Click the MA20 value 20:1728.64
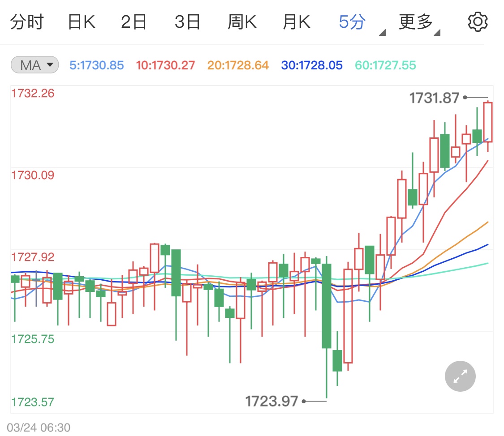 pyautogui.click(x=238, y=65)
